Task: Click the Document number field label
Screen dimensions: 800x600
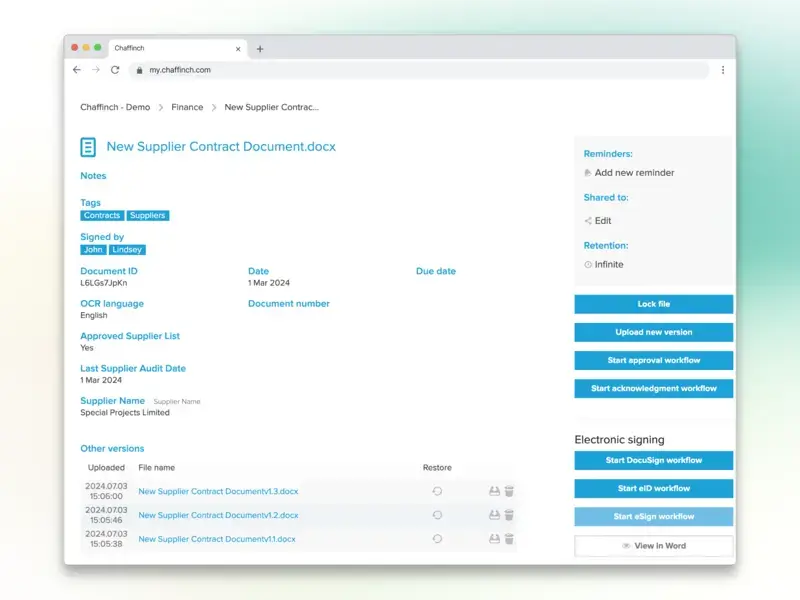Action: pyautogui.click(x=289, y=304)
